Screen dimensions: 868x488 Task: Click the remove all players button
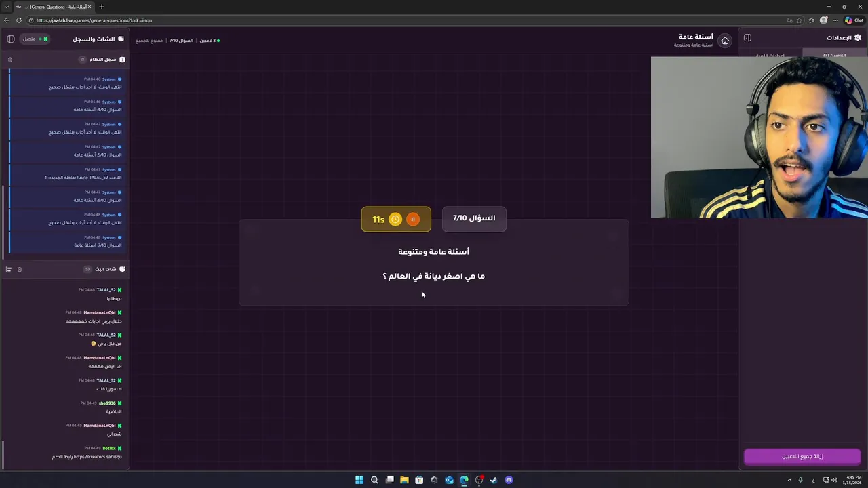click(x=802, y=456)
